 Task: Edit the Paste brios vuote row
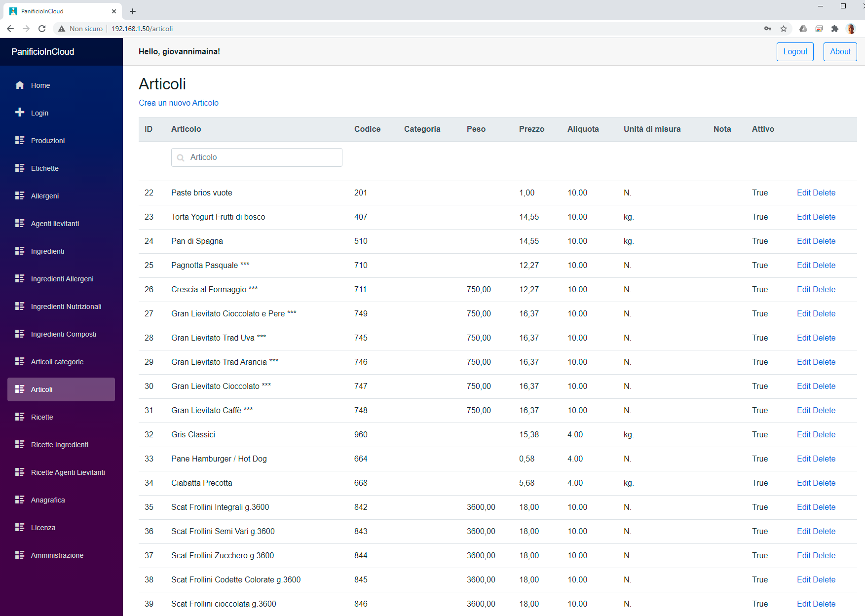(804, 192)
